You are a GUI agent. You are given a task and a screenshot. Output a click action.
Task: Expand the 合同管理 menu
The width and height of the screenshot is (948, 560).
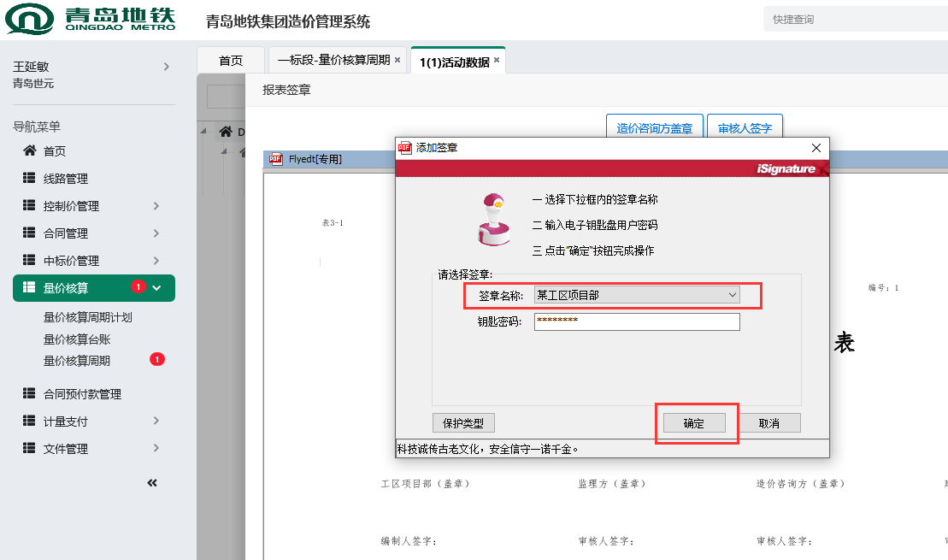[x=156, y=233]
